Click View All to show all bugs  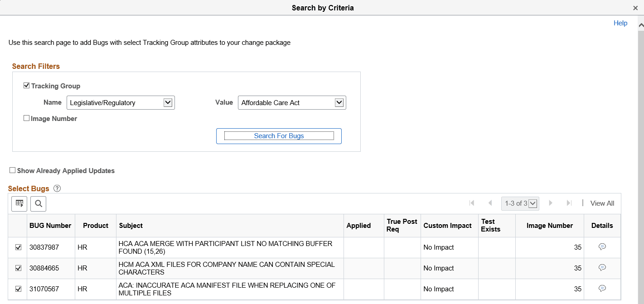point(602,203)
